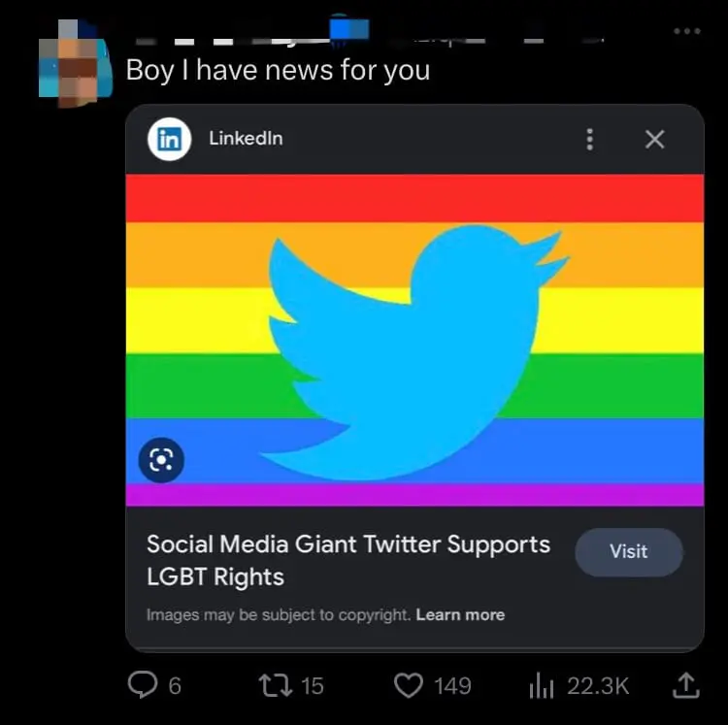The width and height of the screenshot is (728, 725).
Task: Open view analytics bar chart icon
Action: pos(541,686)
